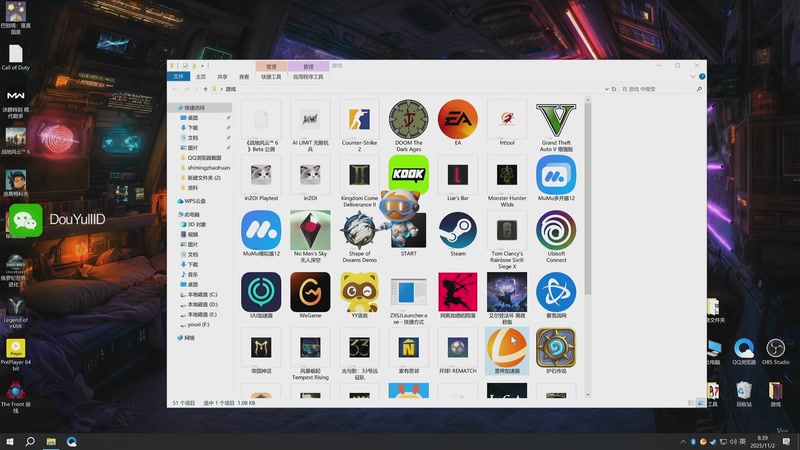The width and height of the screenshot is (800, 450).
Task: Switch to large icons view layout
Action: click(701, 403)
